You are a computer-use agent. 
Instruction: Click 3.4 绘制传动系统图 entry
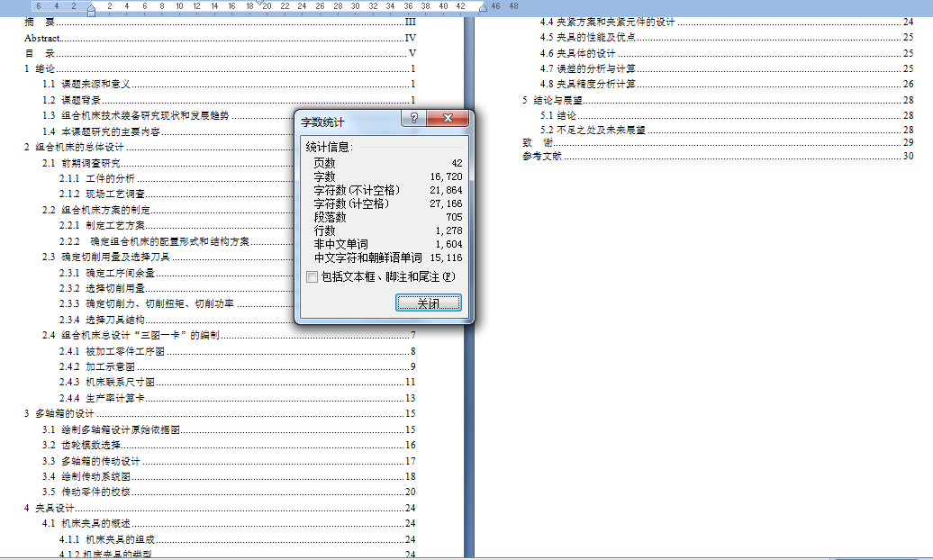(229, 476)
